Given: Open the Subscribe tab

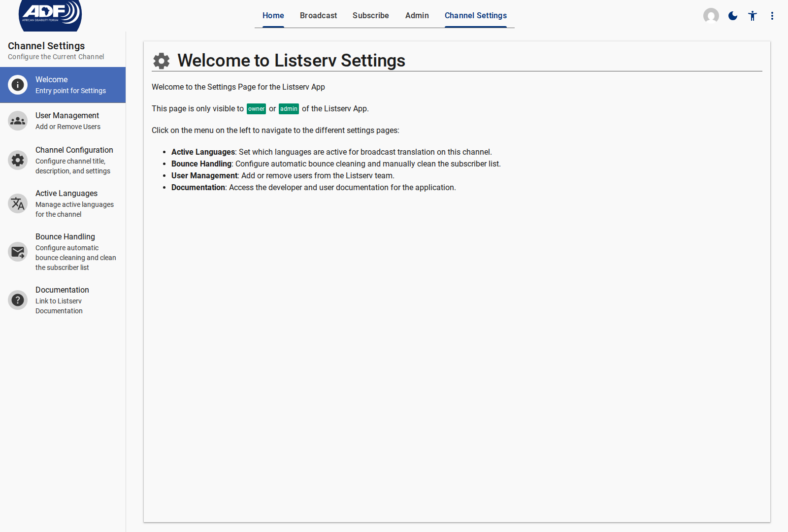Looking at the screenshot, I should click(371, 16).
